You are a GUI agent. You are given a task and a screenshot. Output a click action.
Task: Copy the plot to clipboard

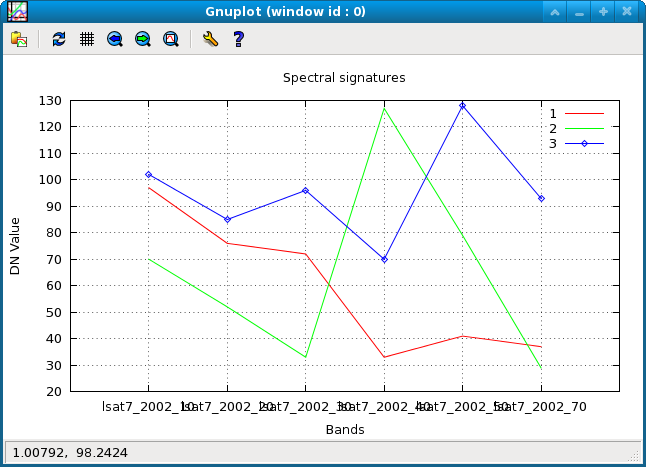[x=19, y=39]
